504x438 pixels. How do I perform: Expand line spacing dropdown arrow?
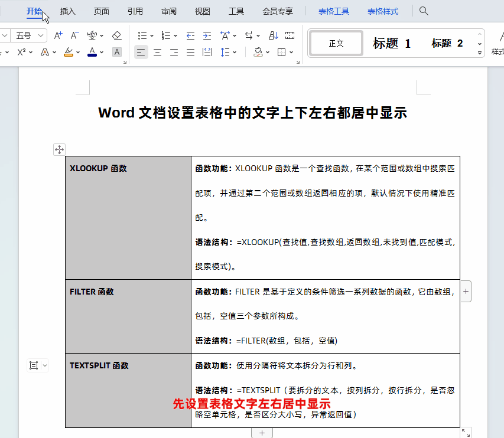235,53
